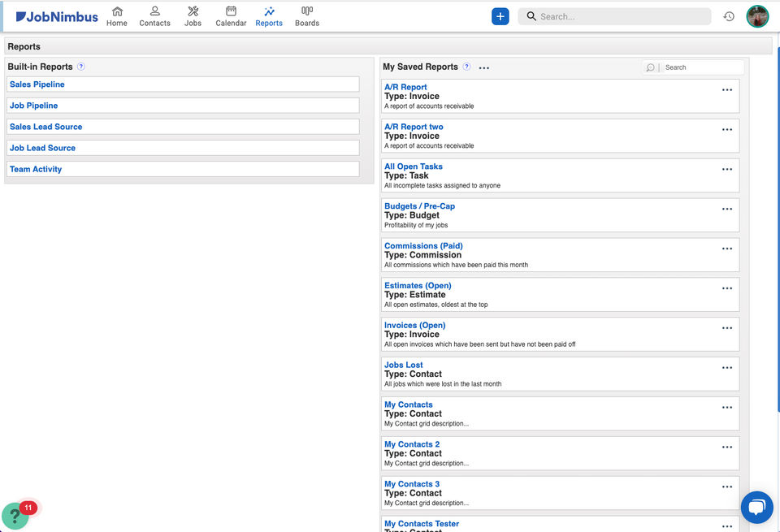Open the My Contacts 2 report

coord(412,444)
